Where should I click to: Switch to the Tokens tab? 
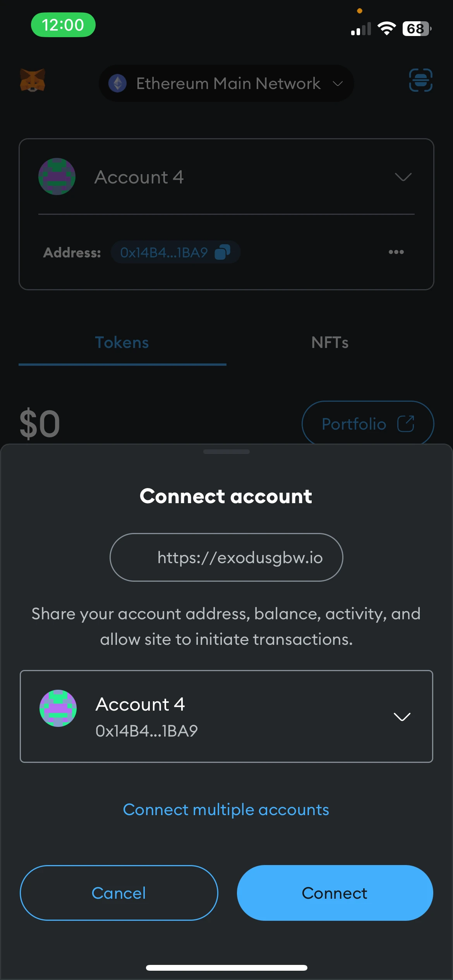(122, 343)
